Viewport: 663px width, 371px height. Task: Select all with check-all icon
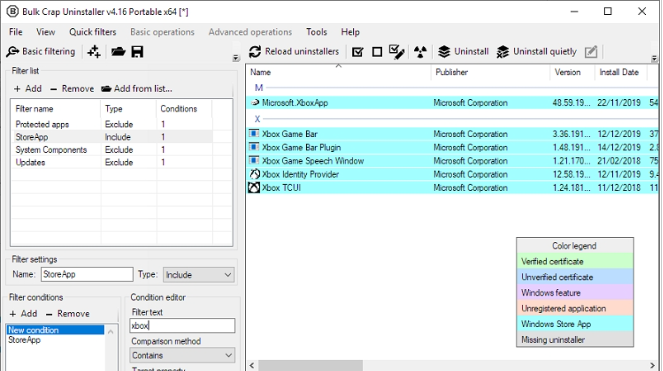(357, 52)
